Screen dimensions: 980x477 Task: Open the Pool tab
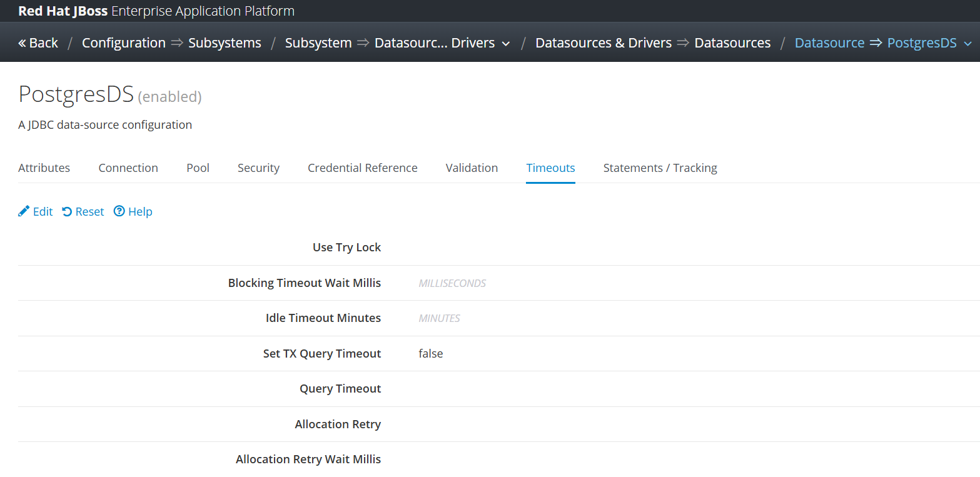198,168
